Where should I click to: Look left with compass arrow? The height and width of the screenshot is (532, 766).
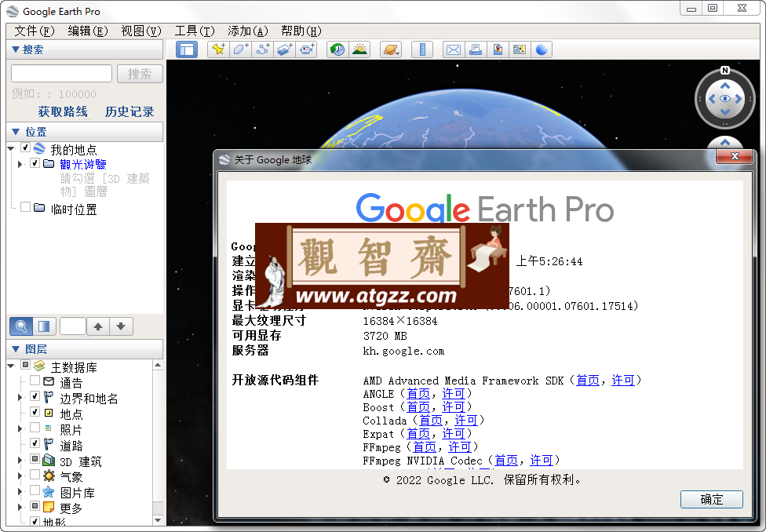pyautogui.click(x=712, y=99)
